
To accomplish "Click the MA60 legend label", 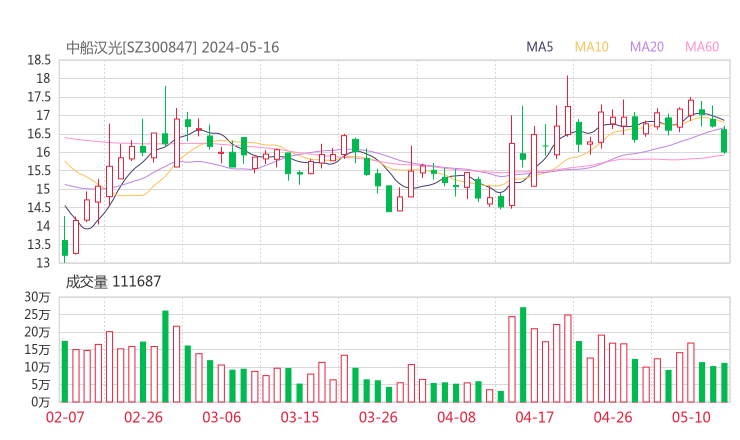I will tap(702, 47).
